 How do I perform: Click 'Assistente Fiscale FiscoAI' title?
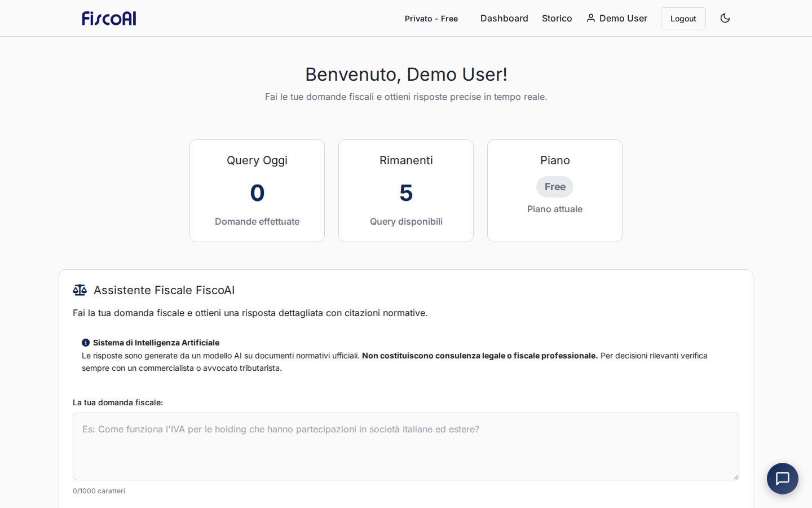(164, 290)
